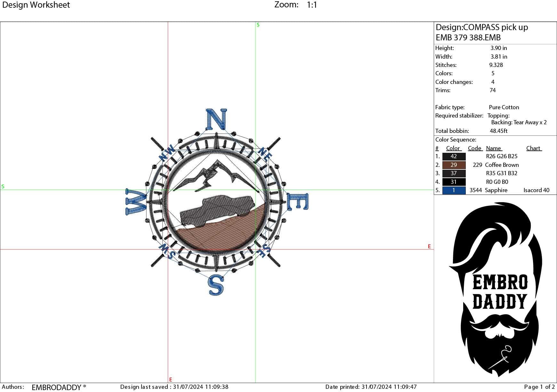
Task: Click thread code '229'
Action: click(477, 165)
